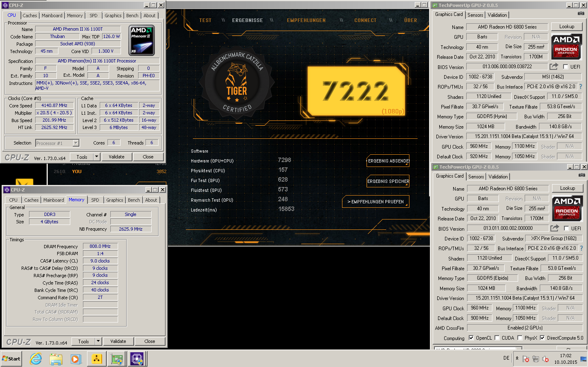Open Sensors tab in upper GPU-Z window
The image size is (588, 367).
point(475,15)
